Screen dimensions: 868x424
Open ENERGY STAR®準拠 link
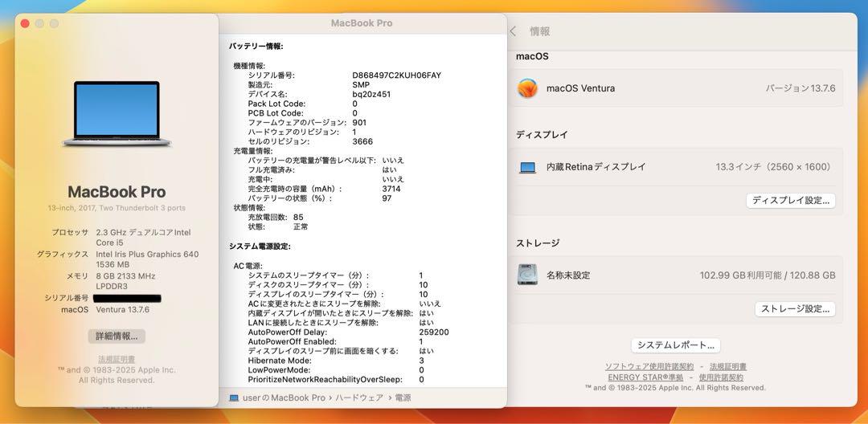(x=645, y=377)
